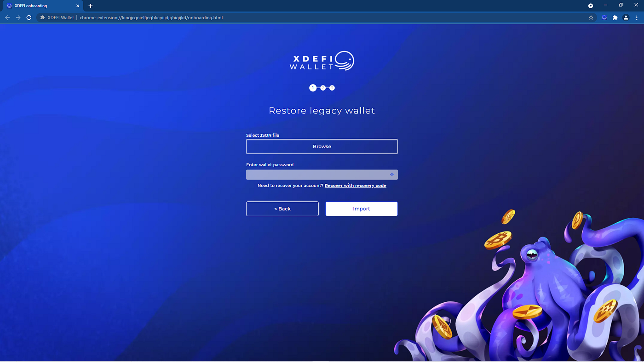The height and width of the screenshot is (362, 644).
Task: Go back using the < Back button
Action: [282, 209]
